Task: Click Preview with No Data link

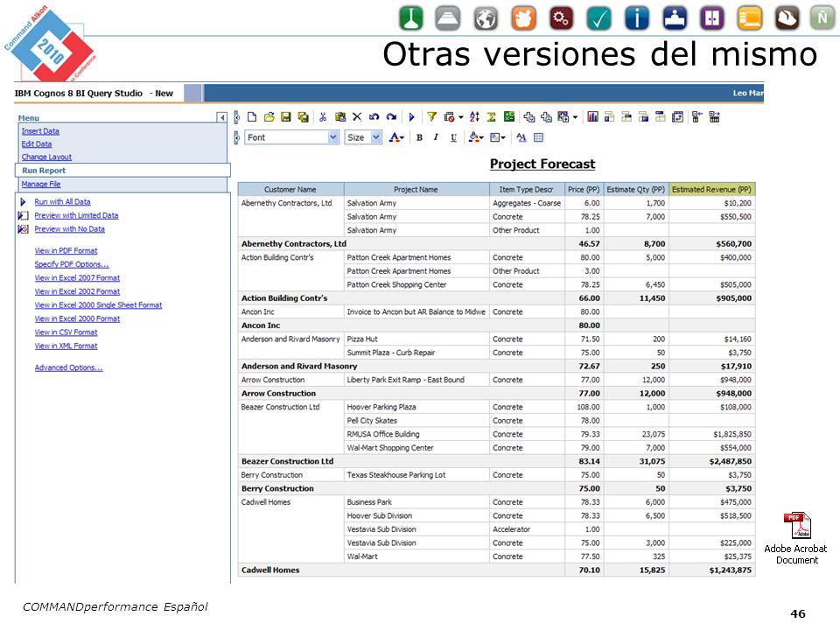Action: [x=70, y=229]
